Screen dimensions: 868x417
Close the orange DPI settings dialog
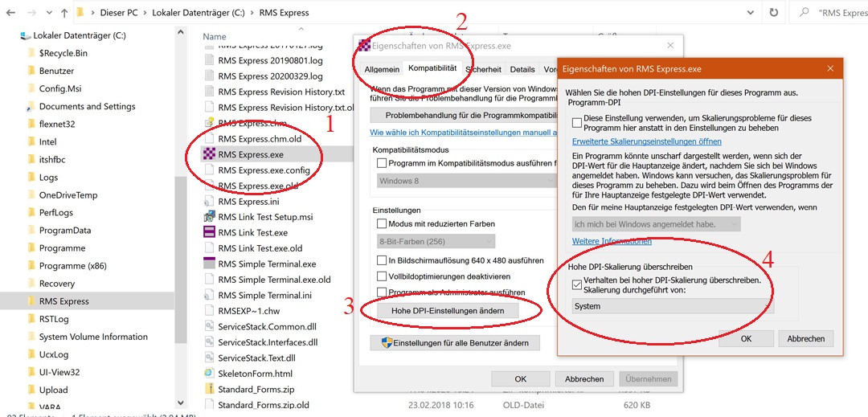point(829,68)
